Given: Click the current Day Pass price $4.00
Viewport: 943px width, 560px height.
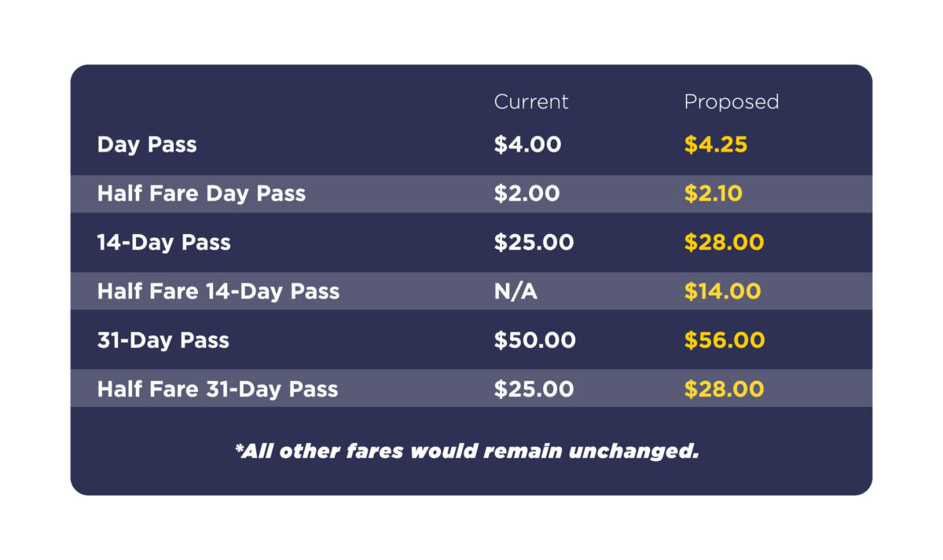Looking at the screenshot, I should pos(527,145).
